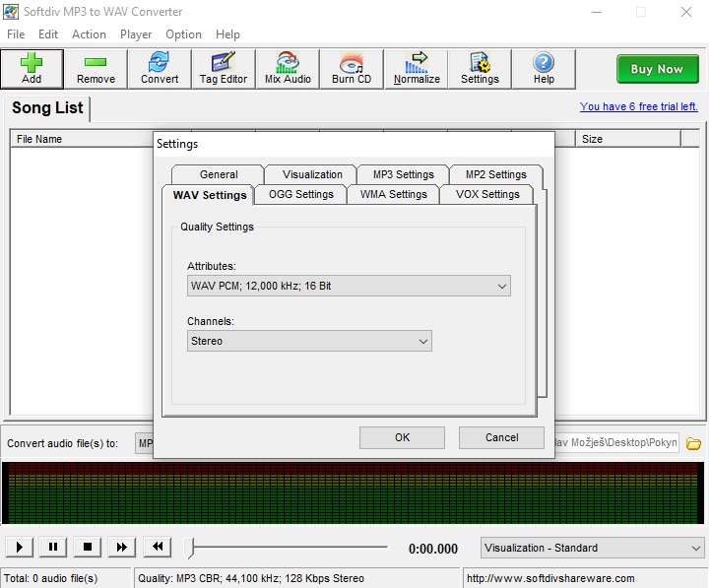Click the Add files toolbar icon

[32, 69]
